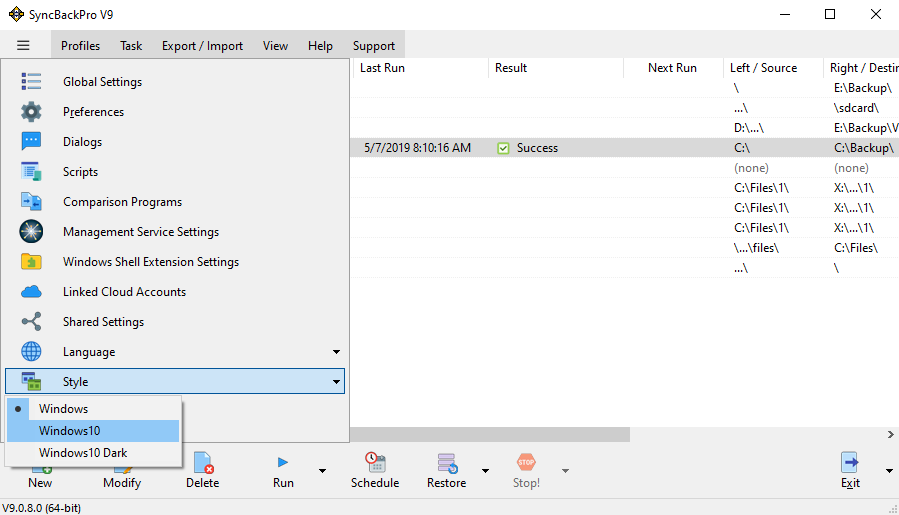
Task: Open the View menu
Action: pyautogui.click(x=275, y=45)
